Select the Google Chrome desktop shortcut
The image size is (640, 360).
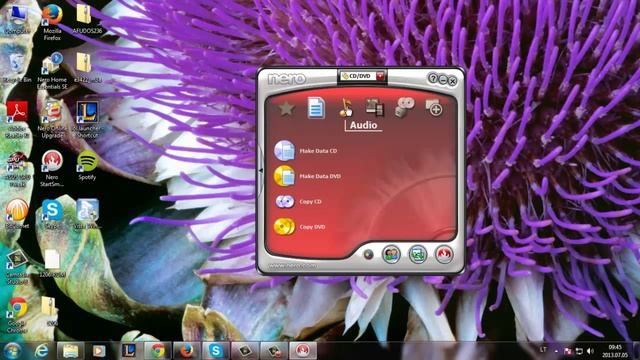17,315
